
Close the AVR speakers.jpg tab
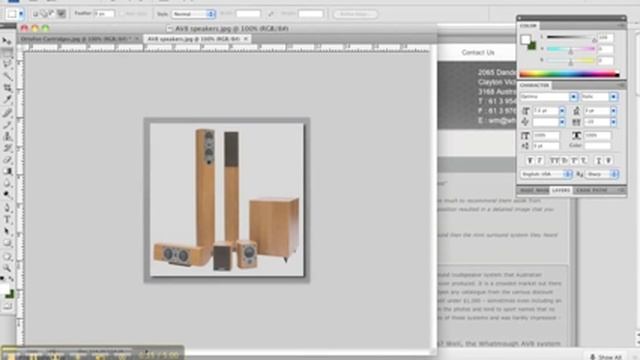pyautogui.click(x=246, y=39)
